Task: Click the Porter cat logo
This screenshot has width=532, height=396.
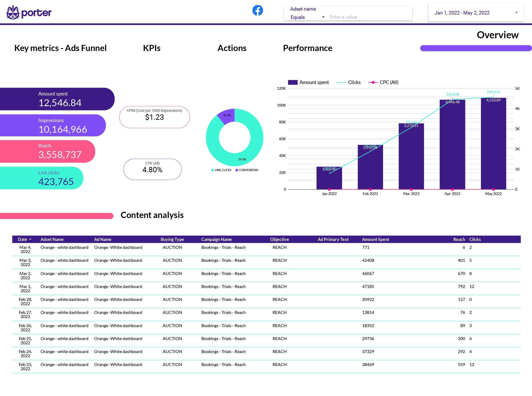Action: pyautogui.click(x=13, y=13)
